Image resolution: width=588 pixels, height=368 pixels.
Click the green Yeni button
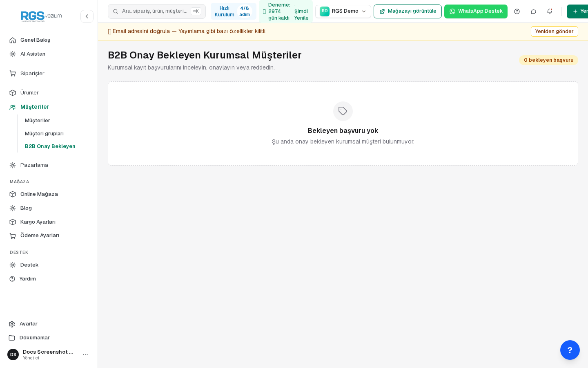click(x=577, y=11)
